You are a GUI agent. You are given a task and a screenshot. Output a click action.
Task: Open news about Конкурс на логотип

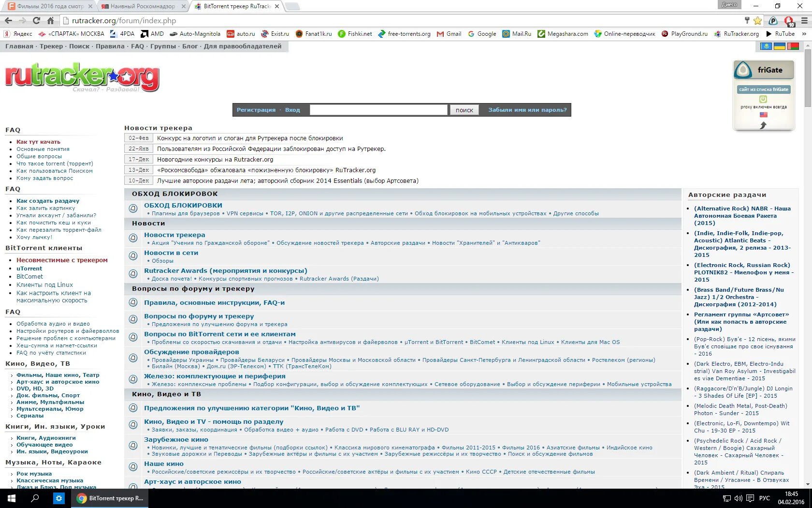click(x=250, y=138)
